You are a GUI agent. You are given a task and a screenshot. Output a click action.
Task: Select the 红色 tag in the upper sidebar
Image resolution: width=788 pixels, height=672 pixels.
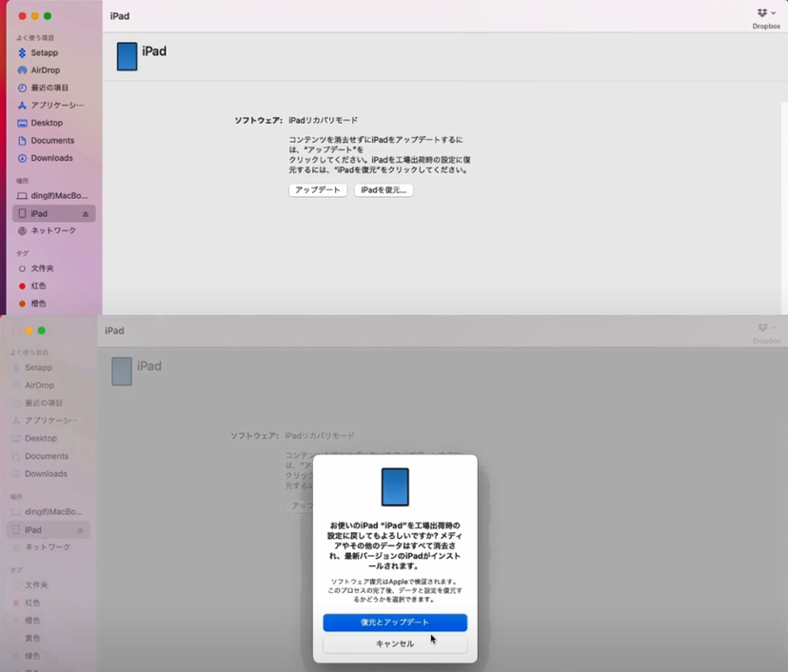pyautogui.click(x=32, y=286)
